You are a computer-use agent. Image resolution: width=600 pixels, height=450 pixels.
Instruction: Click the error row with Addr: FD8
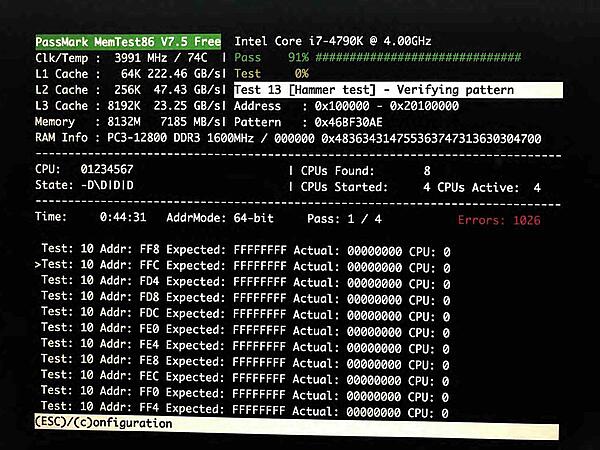pos(246,298)
